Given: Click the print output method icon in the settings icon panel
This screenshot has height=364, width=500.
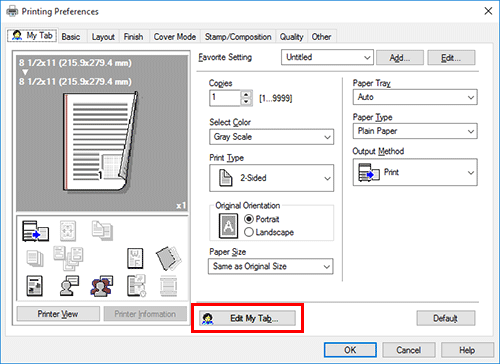Looking at the screenshot, I should 35,231.
